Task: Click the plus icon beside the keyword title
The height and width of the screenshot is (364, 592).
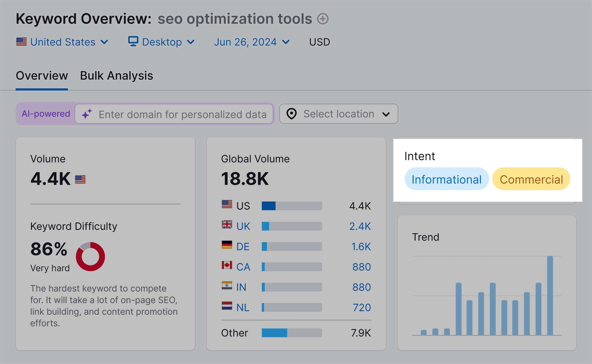Action: [323, 19]
